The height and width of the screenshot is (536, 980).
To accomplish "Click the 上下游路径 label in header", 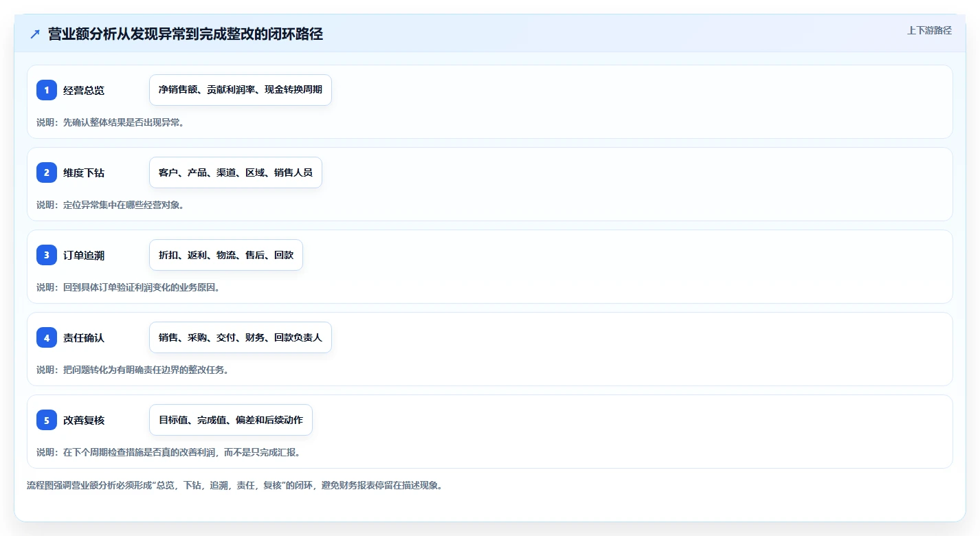I will [929, 30].
